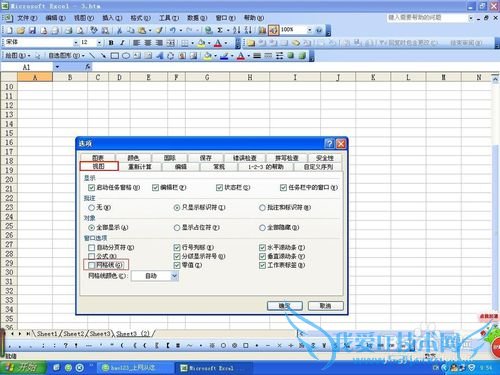Check the 公式 formulas checkbox
The image size is (500, 375).
(91, 256)
